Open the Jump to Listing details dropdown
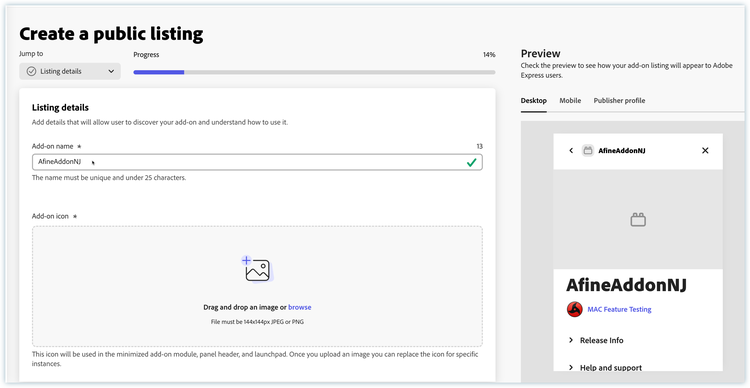This screenshot has width=750, height=388. point(70,71)
